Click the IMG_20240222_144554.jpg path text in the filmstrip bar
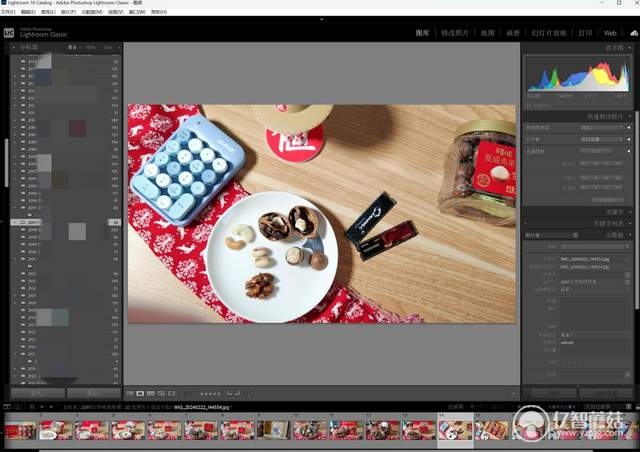The width and height of the screenshot is (640, 452). (x=202, y=407)
